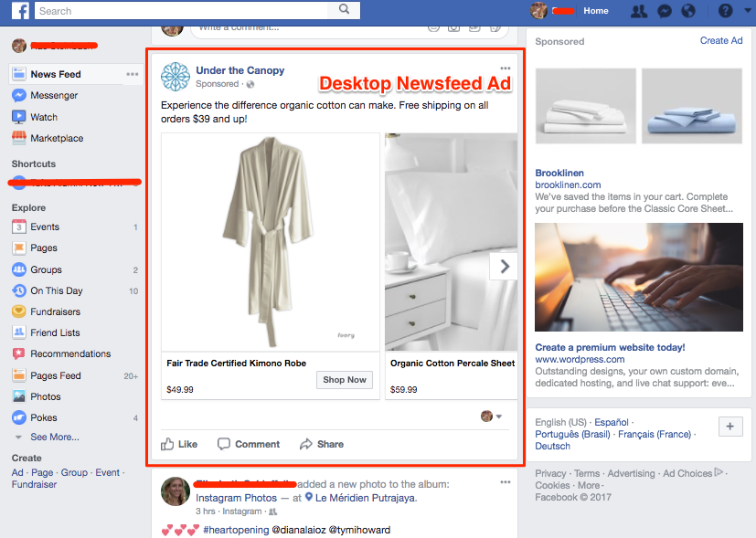
Task: Click the Facebook logo
Action: coord(20,11)
